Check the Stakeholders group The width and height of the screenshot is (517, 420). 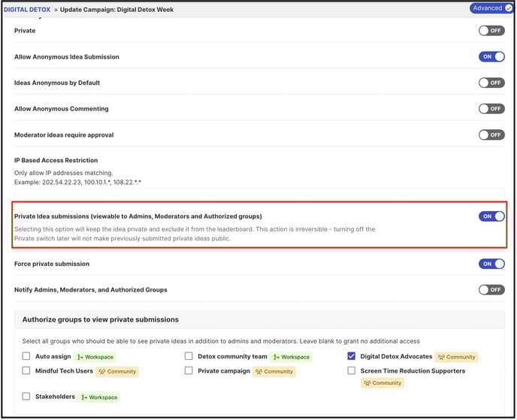(x=26, y=396)
